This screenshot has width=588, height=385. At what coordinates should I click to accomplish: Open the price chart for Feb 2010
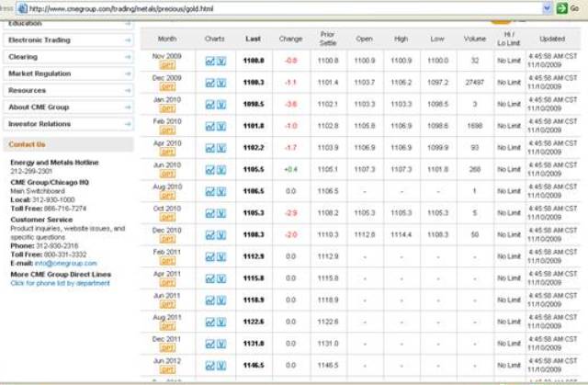click(210, 126)
